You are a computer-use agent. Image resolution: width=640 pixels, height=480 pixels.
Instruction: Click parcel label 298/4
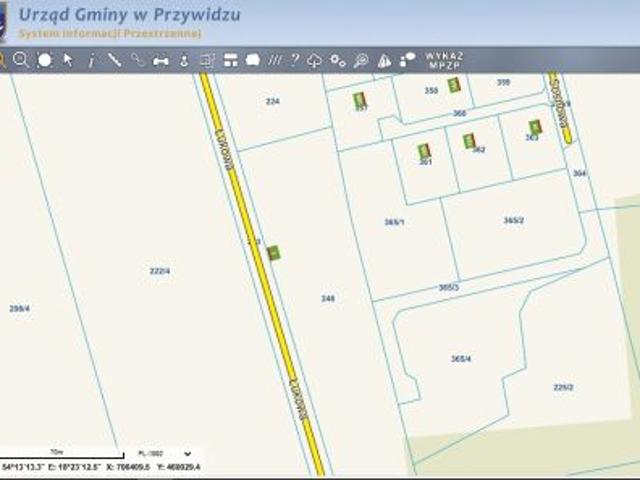click(20, 309)
